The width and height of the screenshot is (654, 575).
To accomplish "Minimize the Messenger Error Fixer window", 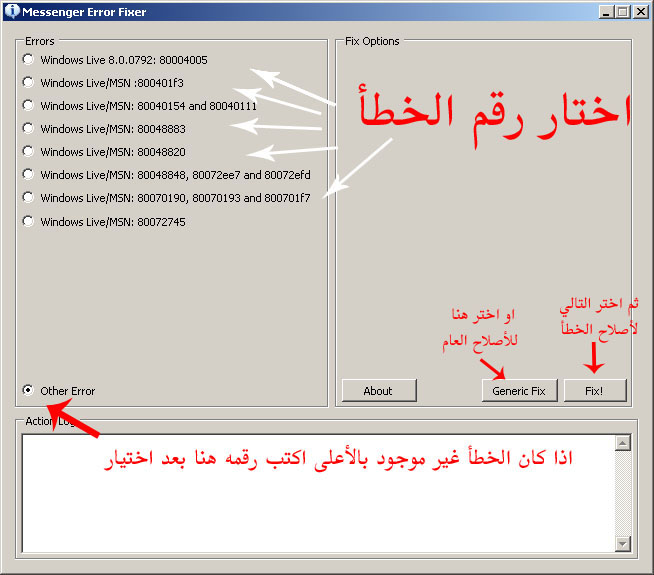I will [606, 11].
